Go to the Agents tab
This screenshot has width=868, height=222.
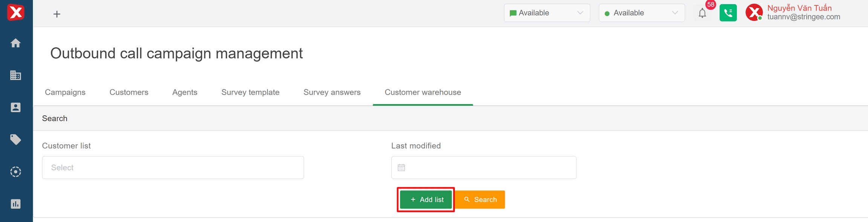click(x=185, y=92)
